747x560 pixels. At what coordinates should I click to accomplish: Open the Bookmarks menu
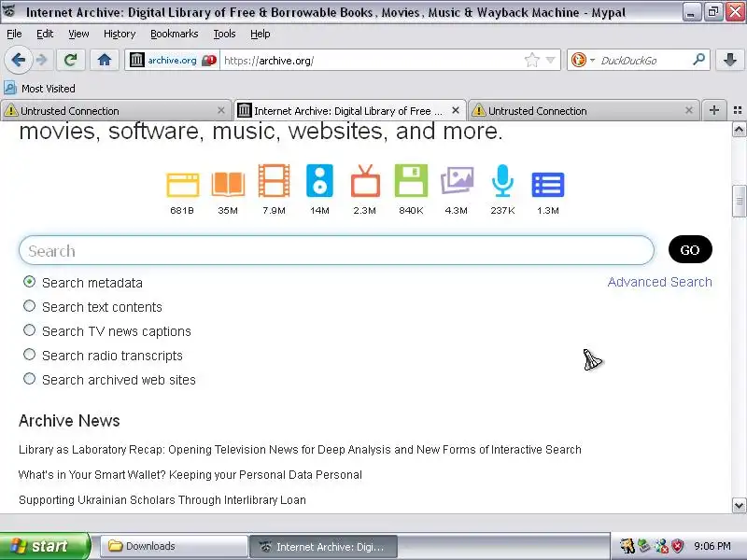[x=175, y=34]
